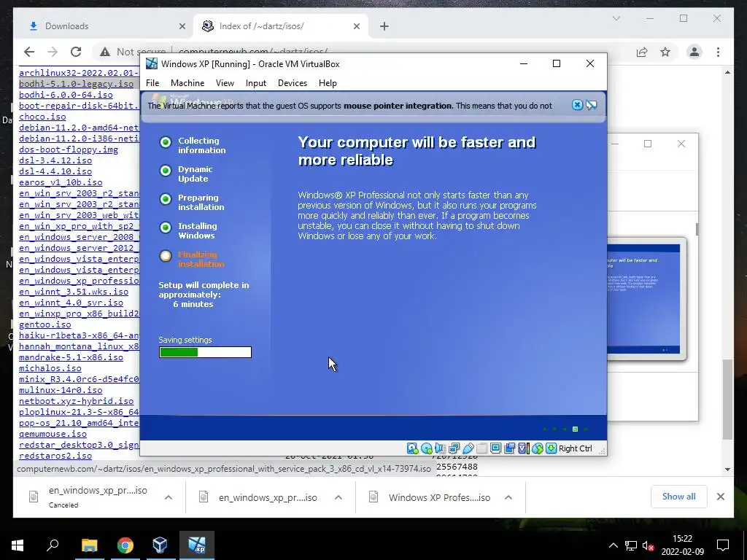Click the gray shared folders icon in status bar
This screenshot has width=747, height=560.
[x=481, y=448]
